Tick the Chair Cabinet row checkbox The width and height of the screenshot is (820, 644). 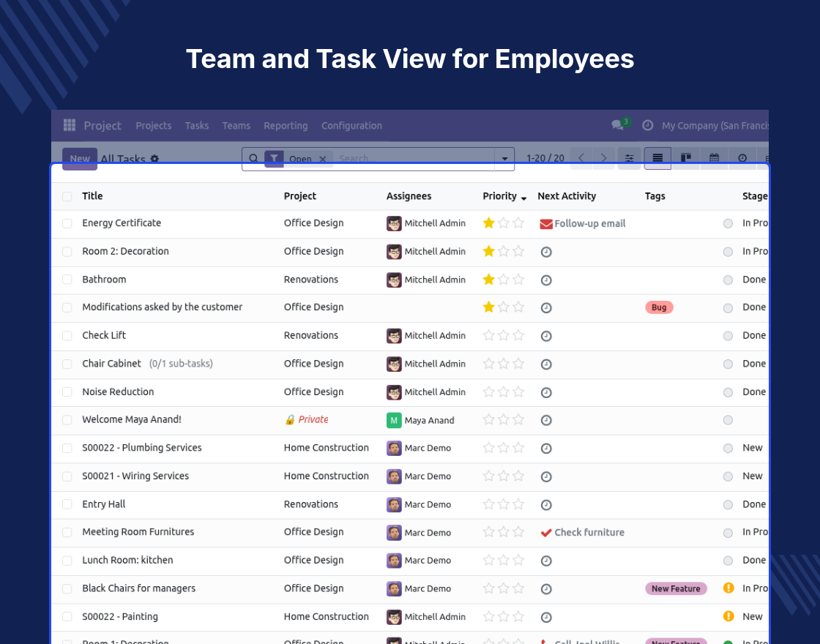point(67,364)
